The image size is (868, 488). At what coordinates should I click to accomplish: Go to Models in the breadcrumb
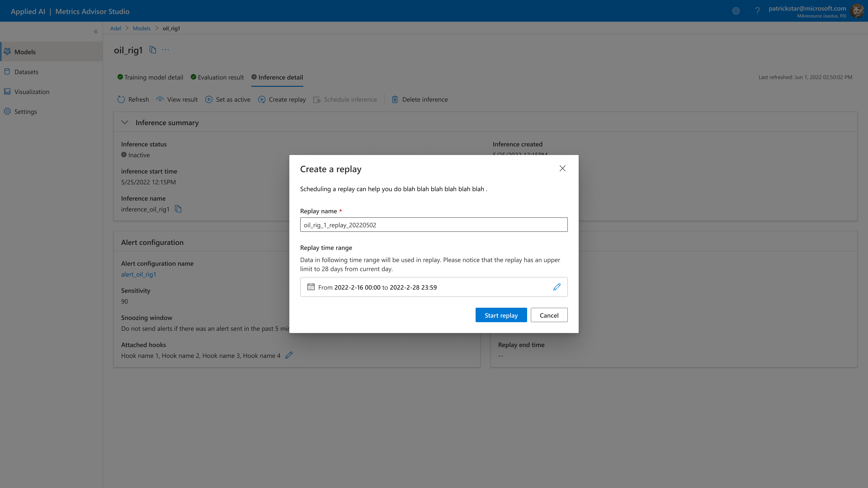coord(142,28)
